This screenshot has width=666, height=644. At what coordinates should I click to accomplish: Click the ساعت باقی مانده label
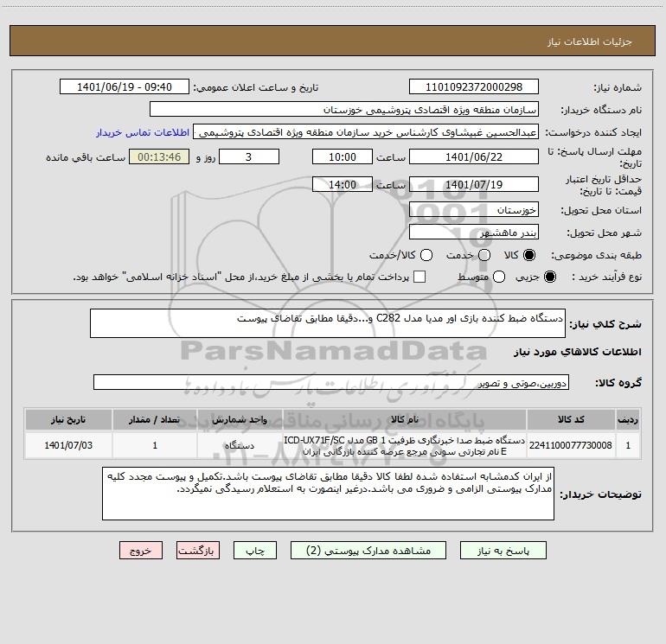tap(86, 157)
